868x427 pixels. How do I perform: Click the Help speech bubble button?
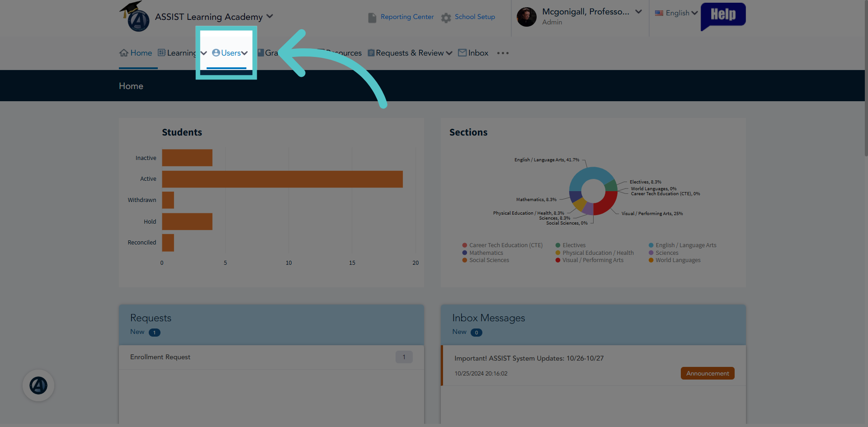723,16
